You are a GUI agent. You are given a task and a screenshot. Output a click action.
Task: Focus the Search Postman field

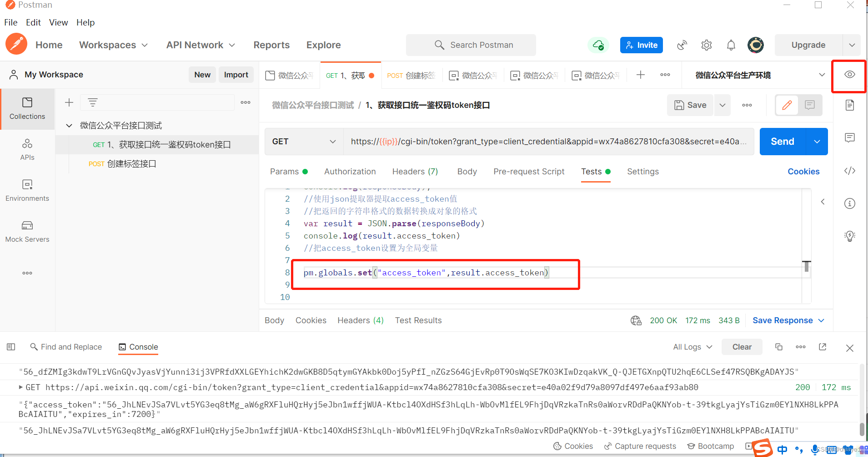pyautogui.click(x=471, y=45)
